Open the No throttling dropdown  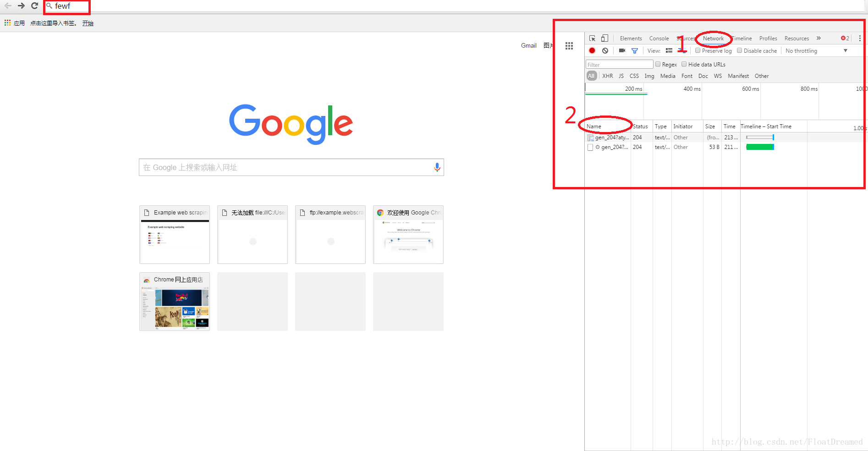click(x=816, y=51)
